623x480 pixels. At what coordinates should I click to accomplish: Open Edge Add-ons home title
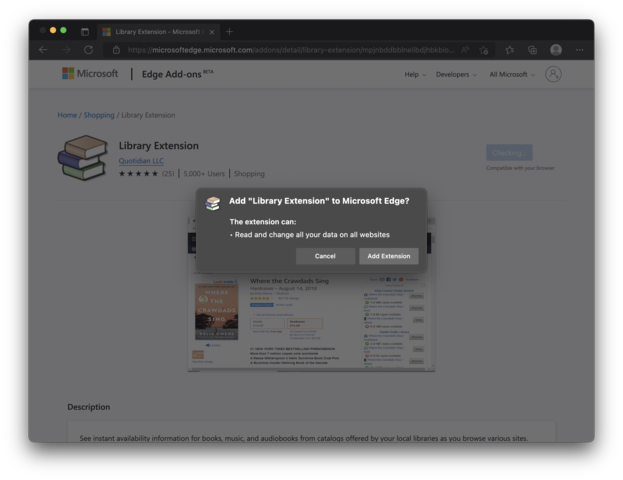(x=178, y=74)
